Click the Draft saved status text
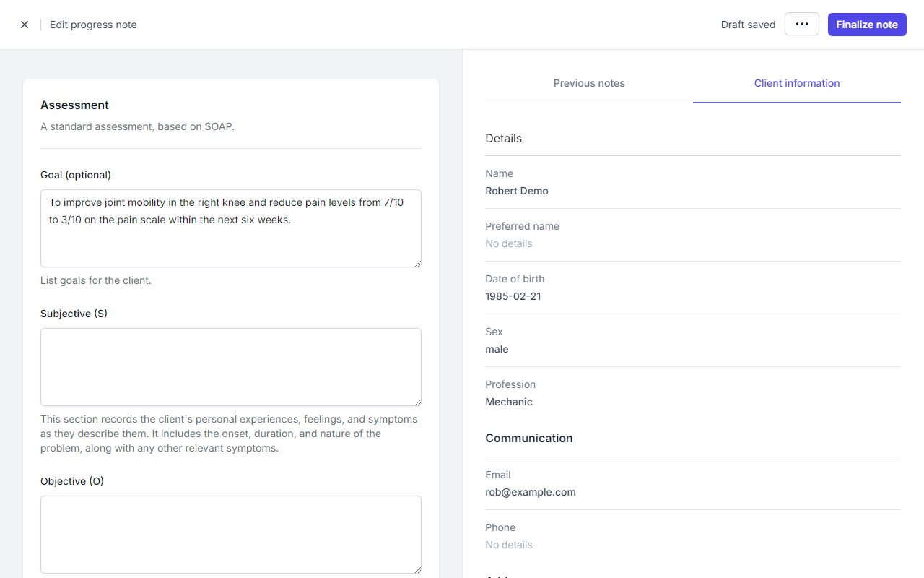924x578 pixels. pos(748,25)
